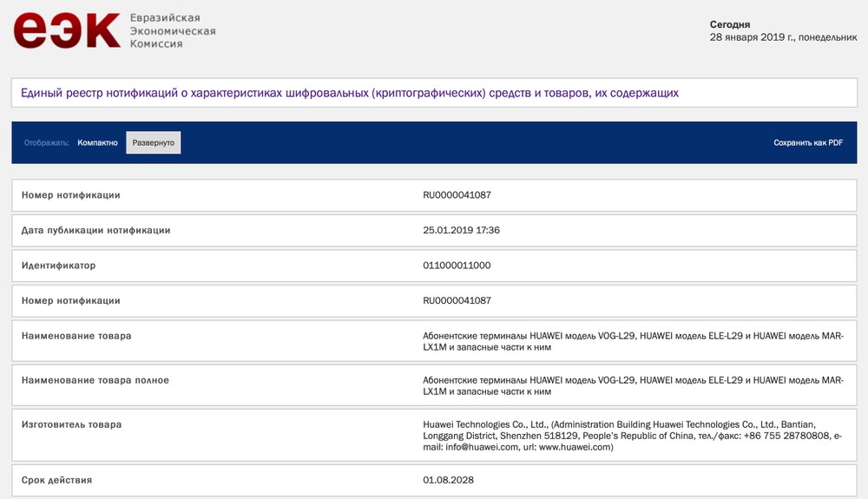
Task: Select the Наименование товара полное value
Action: 634,385
